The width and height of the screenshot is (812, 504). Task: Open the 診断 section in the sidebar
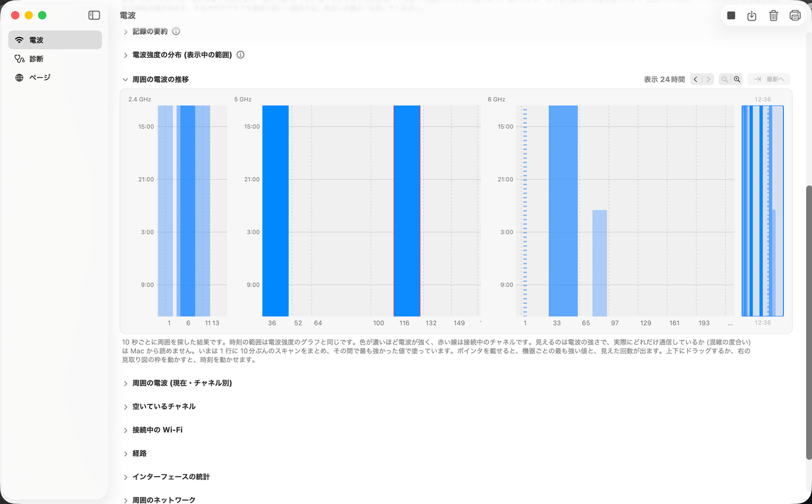55,59
